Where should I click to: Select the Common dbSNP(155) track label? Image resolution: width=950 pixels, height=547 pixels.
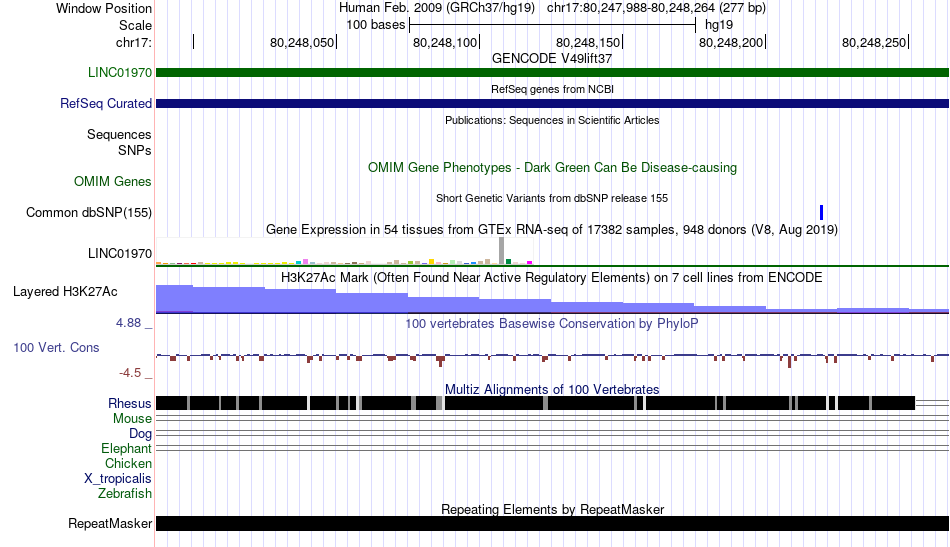tap(89, 213)
